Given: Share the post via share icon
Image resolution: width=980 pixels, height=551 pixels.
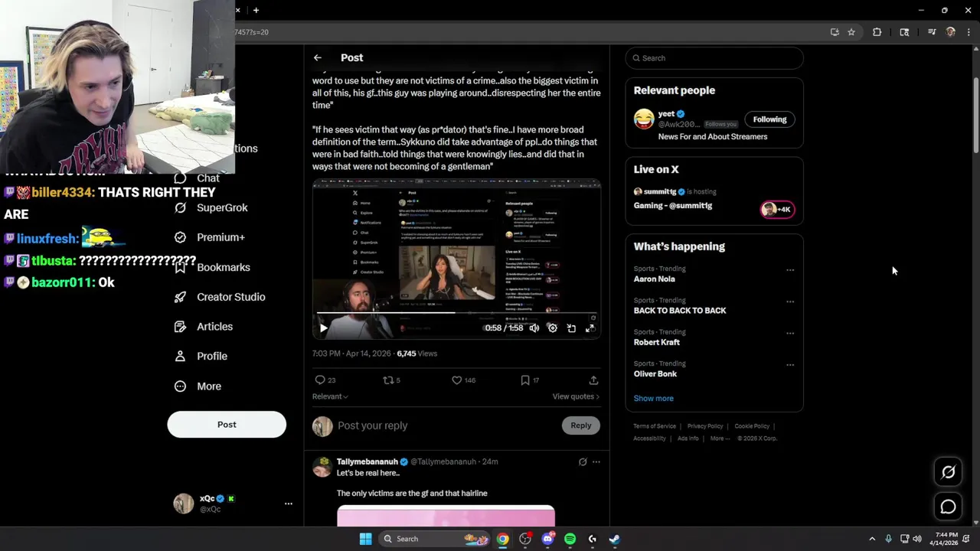Looking at the screenshot, I should click(593, 380).
